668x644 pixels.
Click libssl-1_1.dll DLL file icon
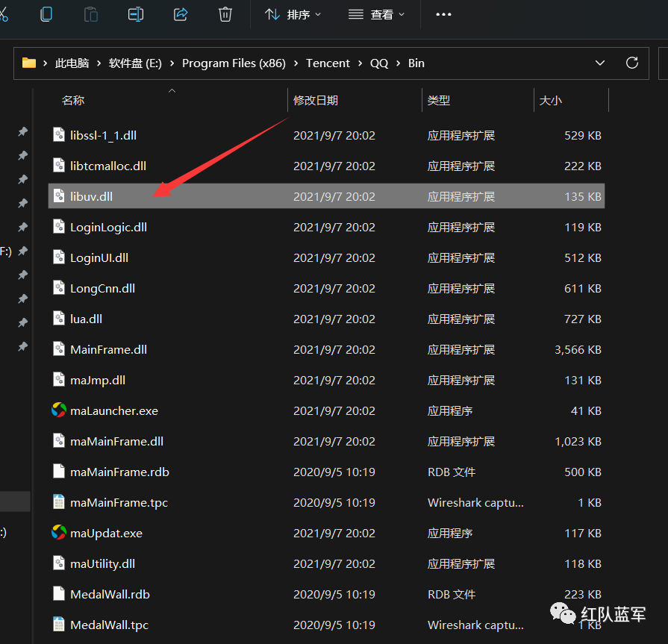[x=59, y=134]
